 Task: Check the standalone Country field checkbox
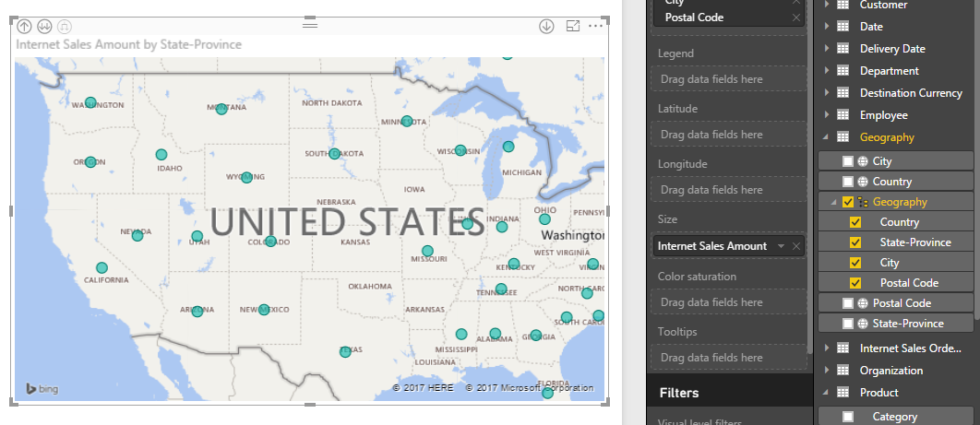(847, 182)
